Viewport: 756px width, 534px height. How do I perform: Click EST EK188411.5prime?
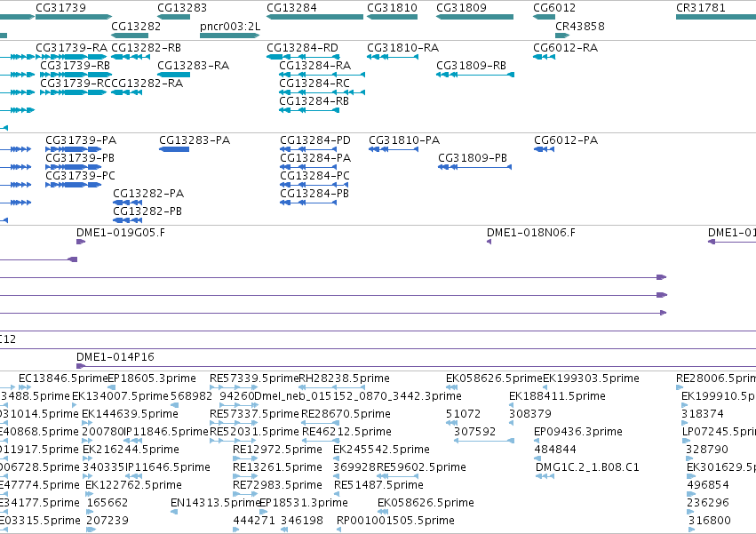[x=512, y=405]
